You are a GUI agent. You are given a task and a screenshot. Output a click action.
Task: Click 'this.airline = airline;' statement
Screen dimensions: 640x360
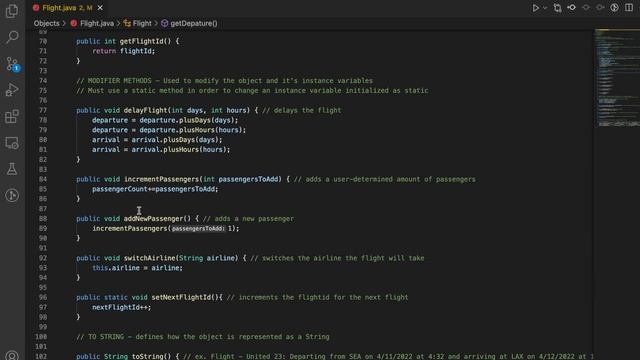[137, 268]
